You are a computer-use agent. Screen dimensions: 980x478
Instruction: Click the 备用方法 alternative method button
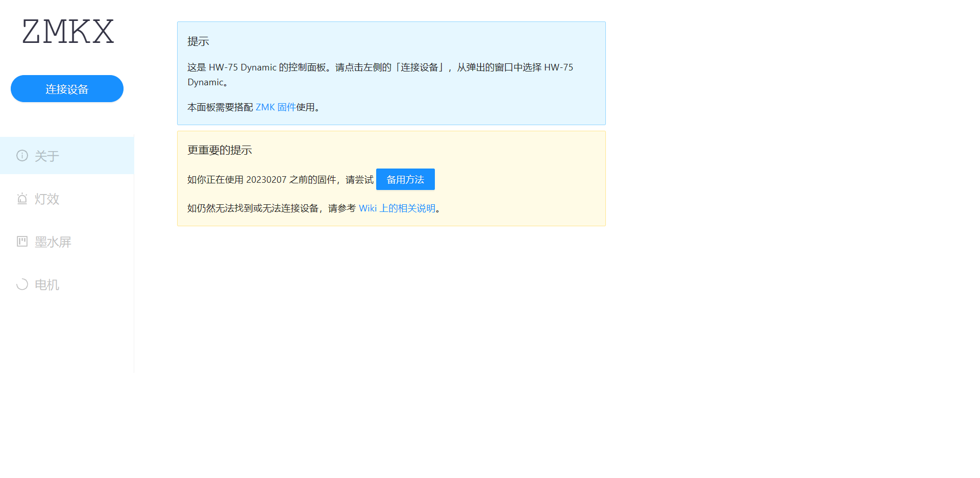(x=405, y=179)
